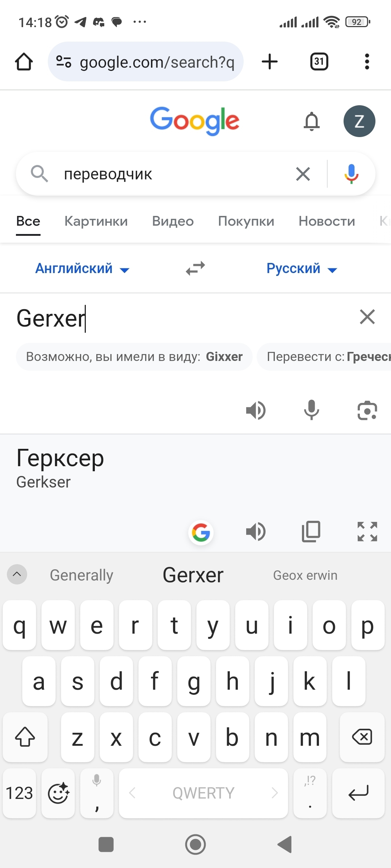Open the emoji keyboard panel
Viewport: 391px width, 868px height.
pos(58,793)
